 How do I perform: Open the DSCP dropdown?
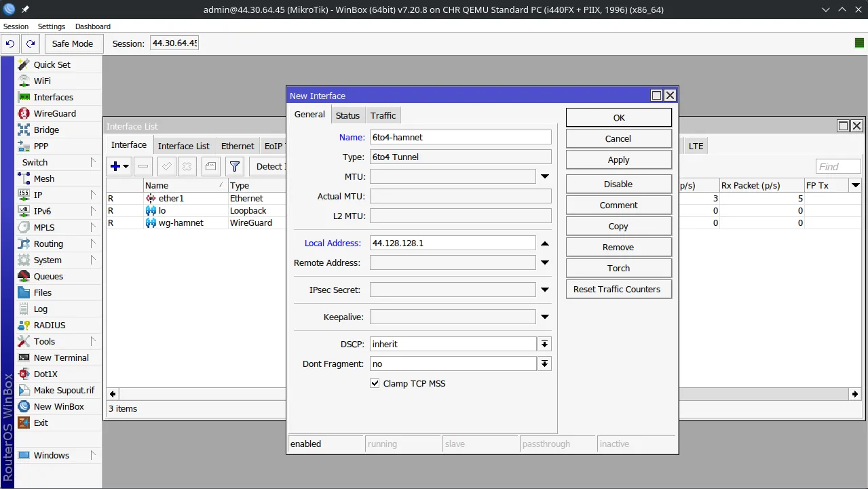pos(544,344)
